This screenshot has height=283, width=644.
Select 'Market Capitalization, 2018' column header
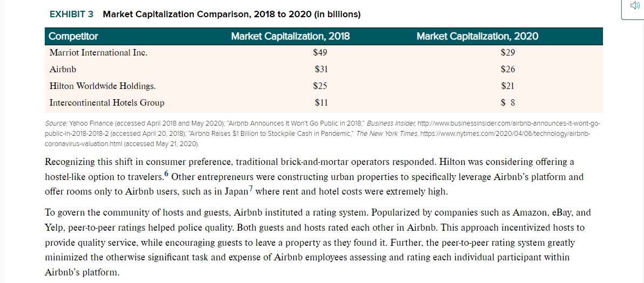(x=290, y=37)
